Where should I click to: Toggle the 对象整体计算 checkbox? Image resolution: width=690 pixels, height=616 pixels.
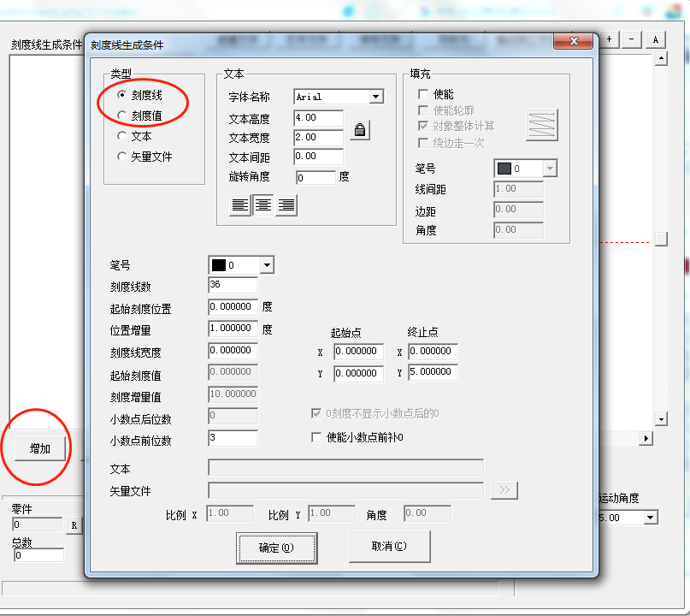423,127
